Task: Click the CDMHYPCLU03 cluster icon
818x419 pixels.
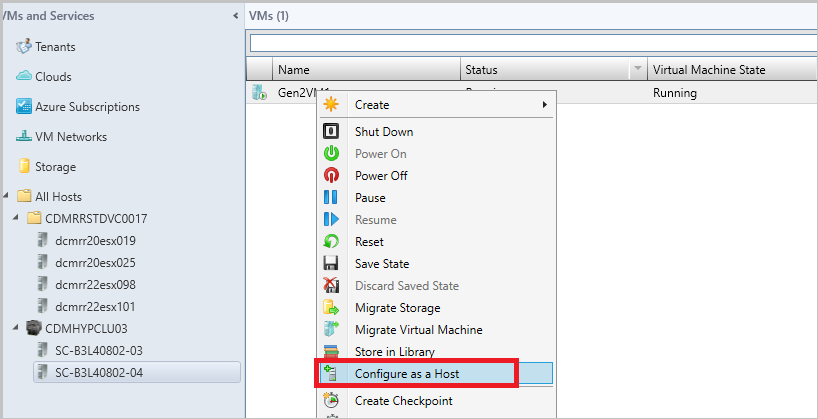Action: (34, 328)
